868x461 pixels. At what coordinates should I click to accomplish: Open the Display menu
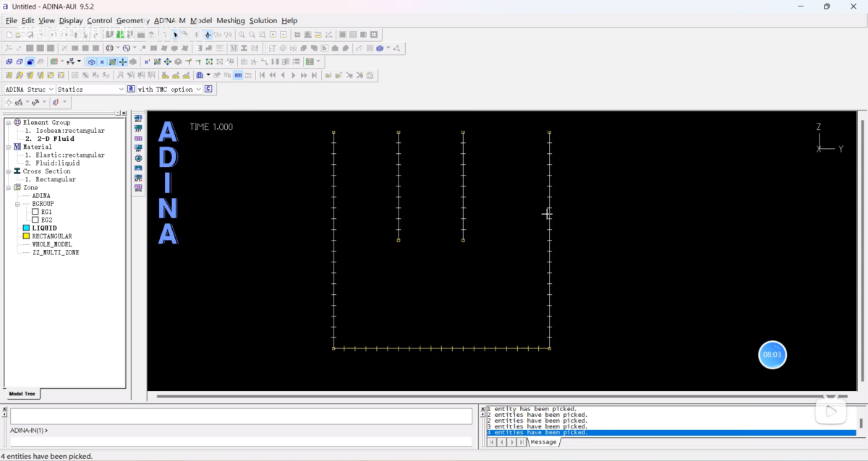pos(71,20)
